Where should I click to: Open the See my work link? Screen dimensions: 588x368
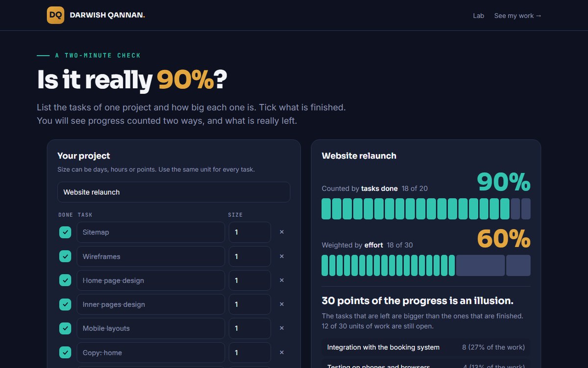(518, 16)
